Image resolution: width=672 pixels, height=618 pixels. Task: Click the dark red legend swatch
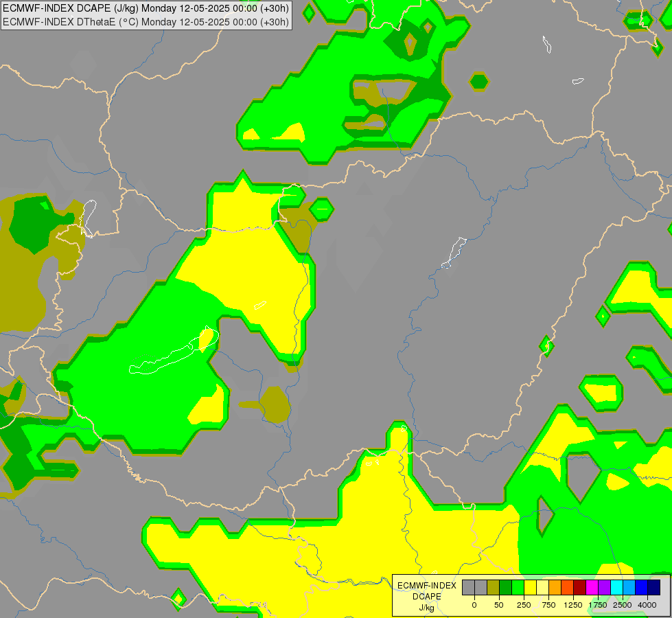click(580, 588)
